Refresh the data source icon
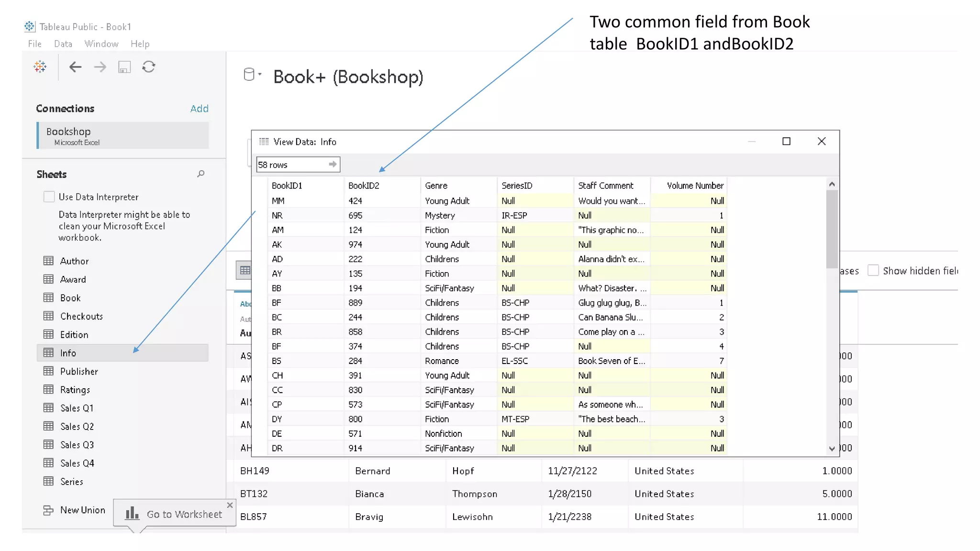This screenshot has height=551, width=980. click(149, 67)
